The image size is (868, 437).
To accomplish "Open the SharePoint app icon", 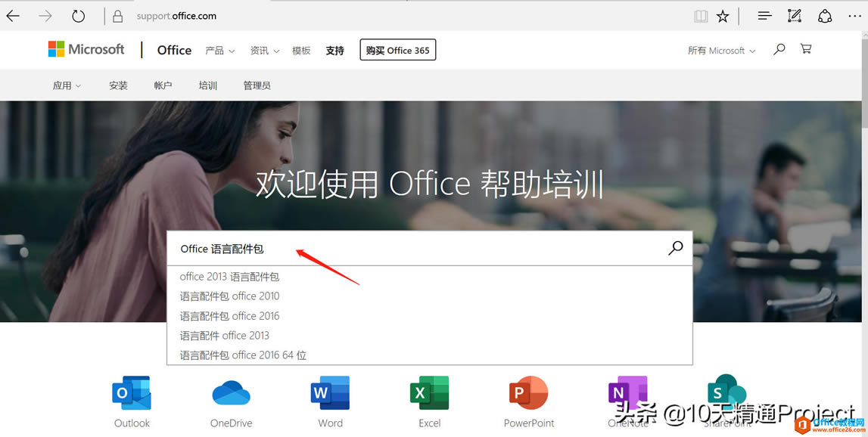I will [x=726, y=392].
